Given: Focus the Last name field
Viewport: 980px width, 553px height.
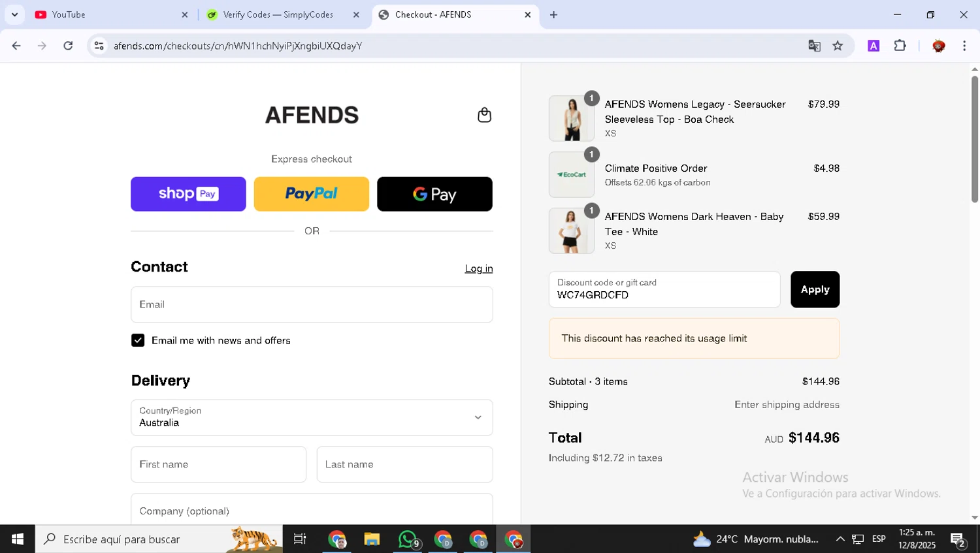Looking at the screenshot, I should (405, 464).
